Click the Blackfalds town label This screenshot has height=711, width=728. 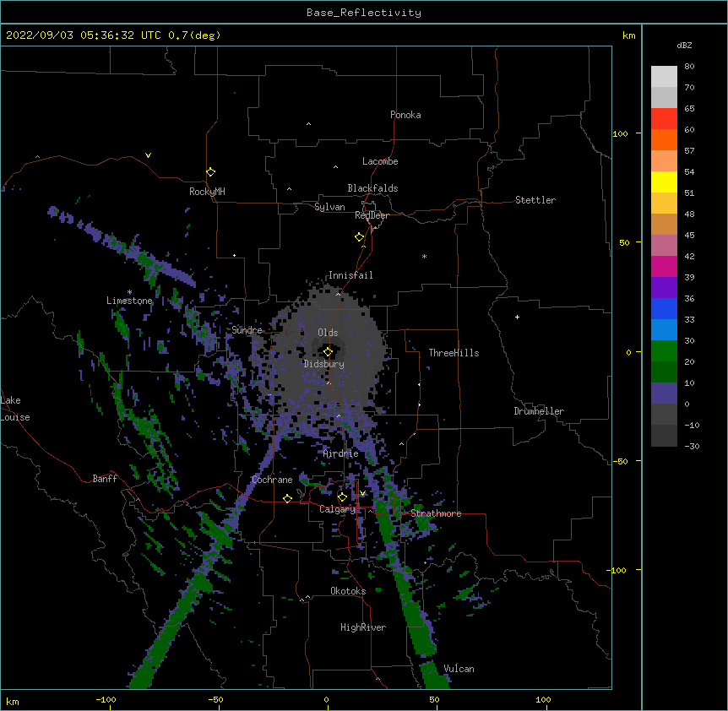click(x=372, y=188)
